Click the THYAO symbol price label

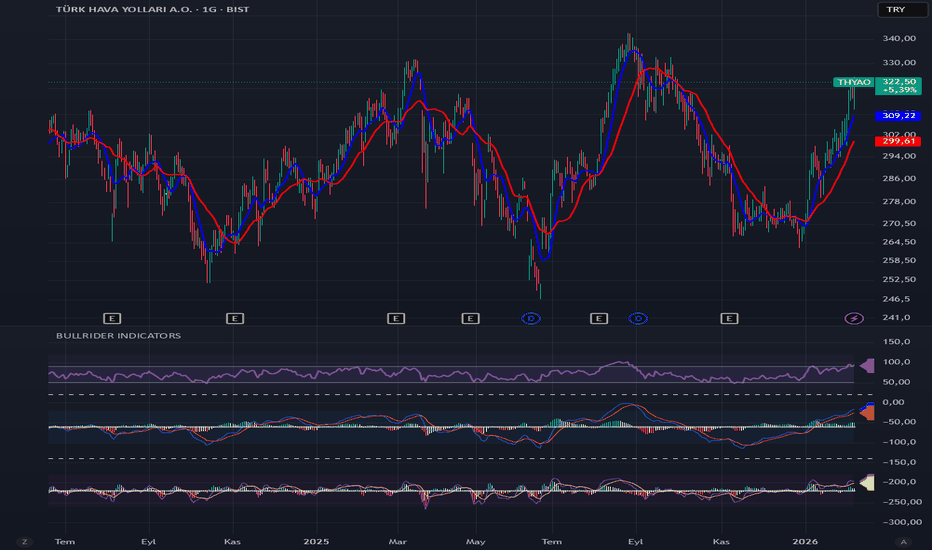853,81
